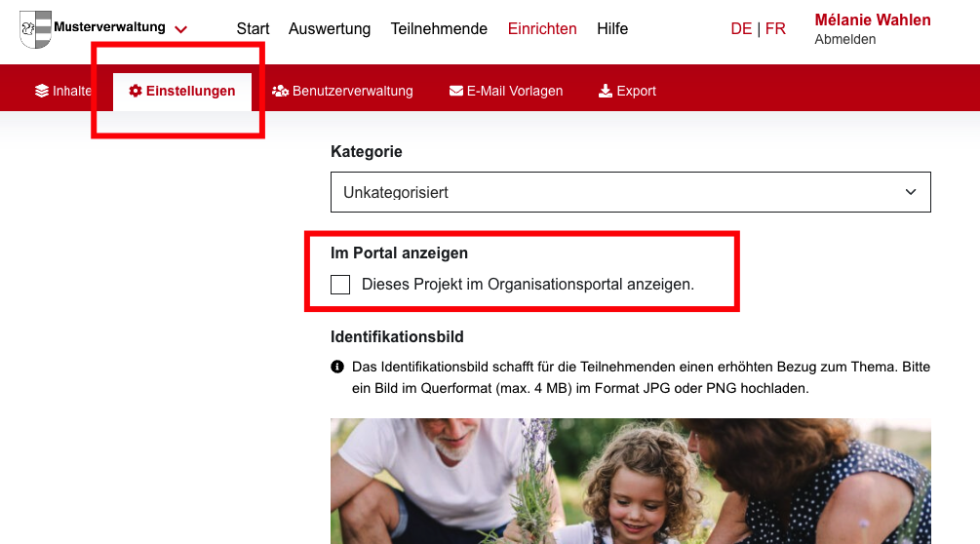Click the Export download icon
The height and width of the screenshot is (544, 980).
pyautogui.click(x=605, y=92)
